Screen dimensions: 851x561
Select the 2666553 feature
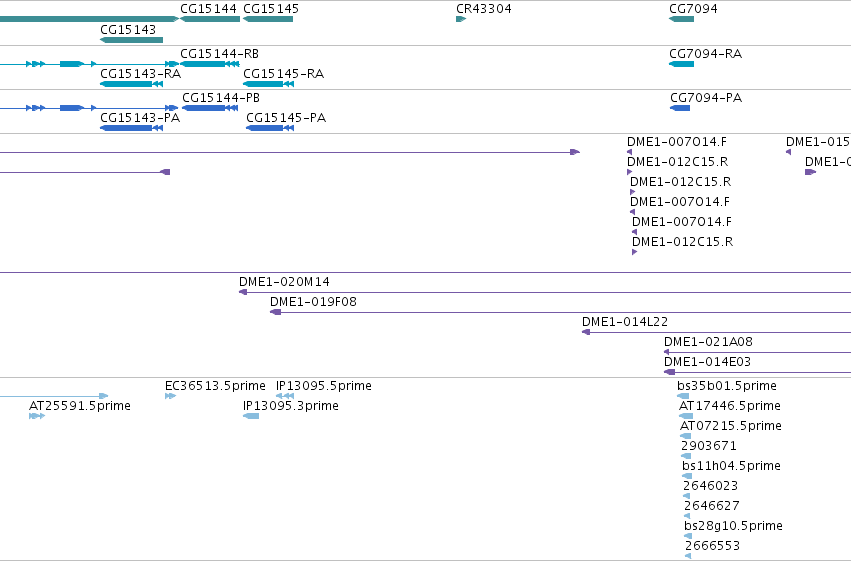[688, 556]
